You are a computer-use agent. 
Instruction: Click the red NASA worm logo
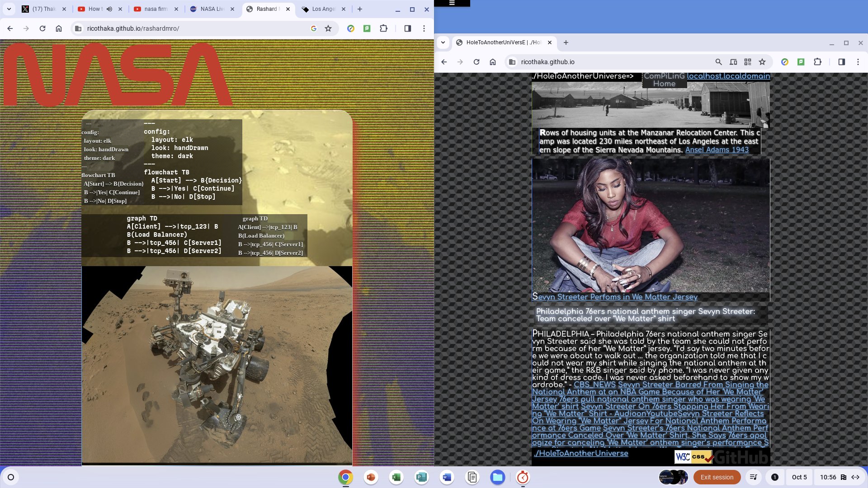(x=118, y=75)
